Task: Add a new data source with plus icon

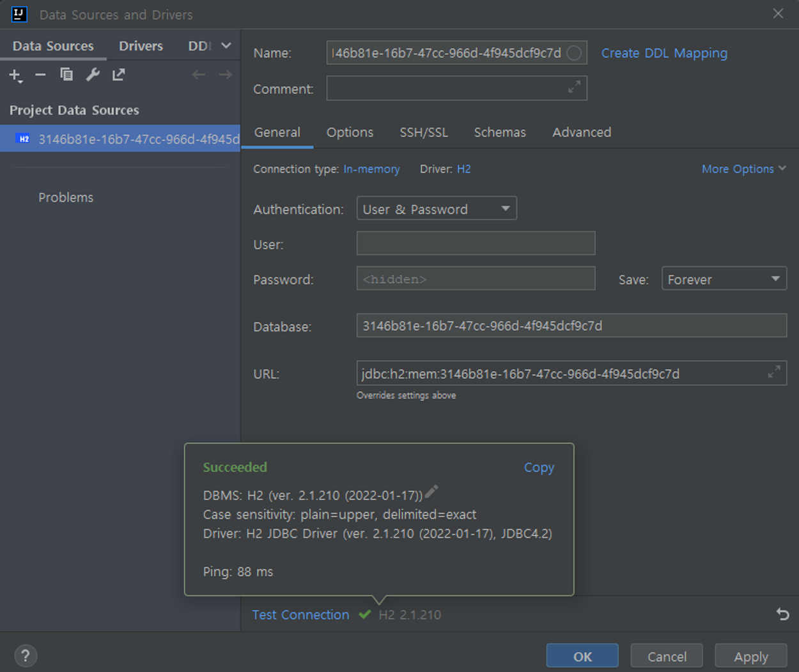Action: click(15, 75)
